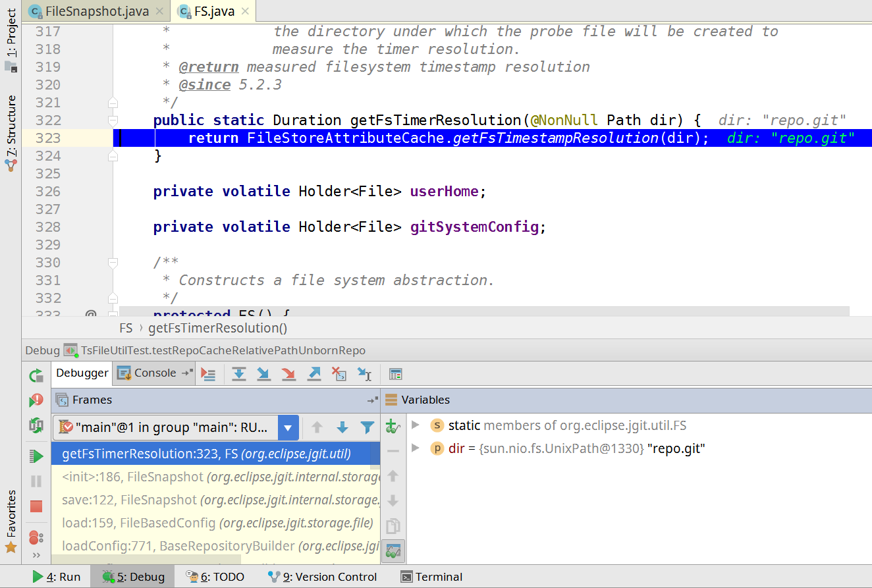
Task: Open the 6: TODO tool window
Action: (x=215, y=577)
